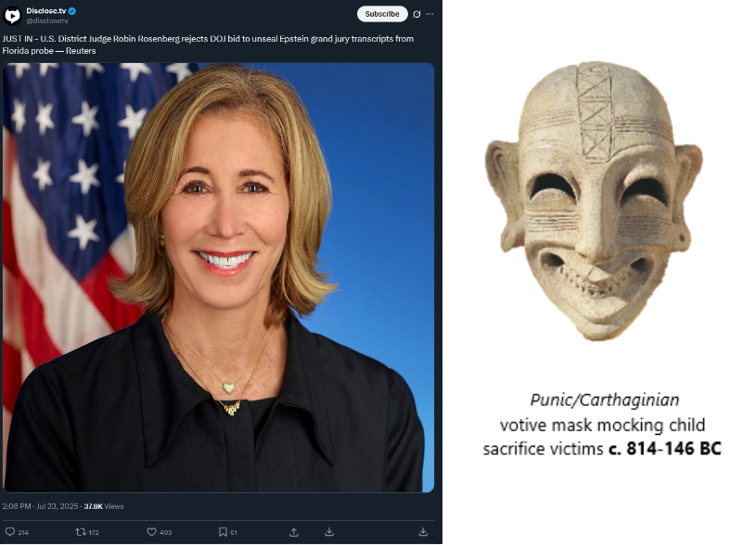The width and height of the screenshot is (756, 546).
Task: Open the Disclose.tv profile avatar
Action: point(12,16)
